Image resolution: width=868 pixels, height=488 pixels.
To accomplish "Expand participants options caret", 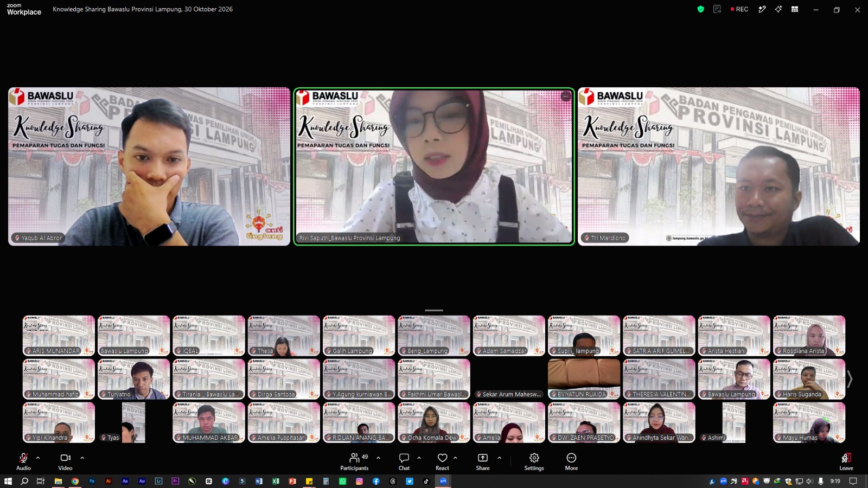I will 378,458.
